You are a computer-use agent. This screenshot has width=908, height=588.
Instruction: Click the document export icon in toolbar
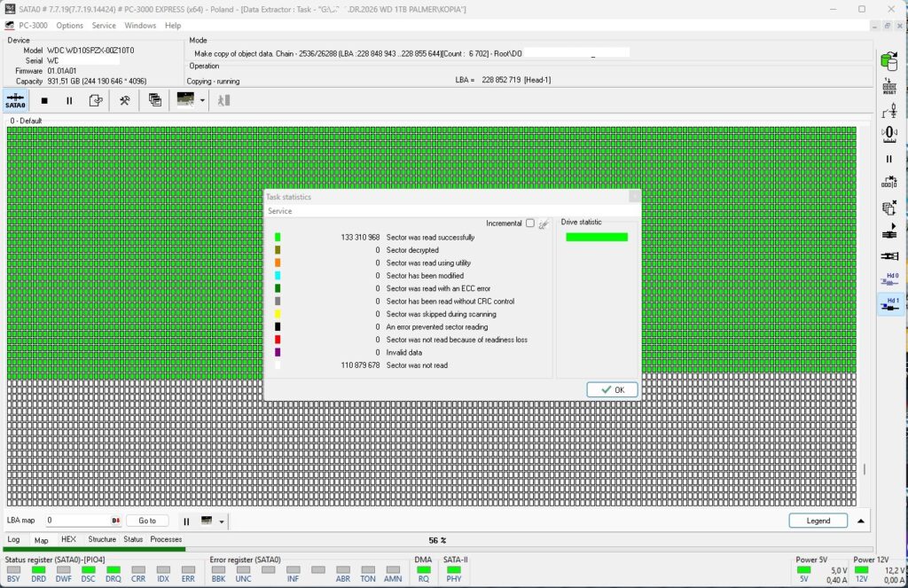[x=96, y=100]
